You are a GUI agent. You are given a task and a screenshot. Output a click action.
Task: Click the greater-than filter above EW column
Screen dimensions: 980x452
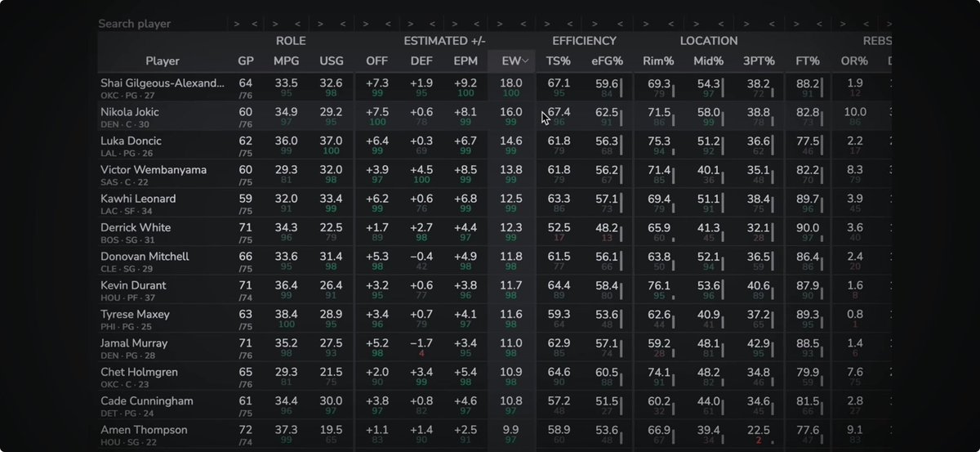pos(501,25)
